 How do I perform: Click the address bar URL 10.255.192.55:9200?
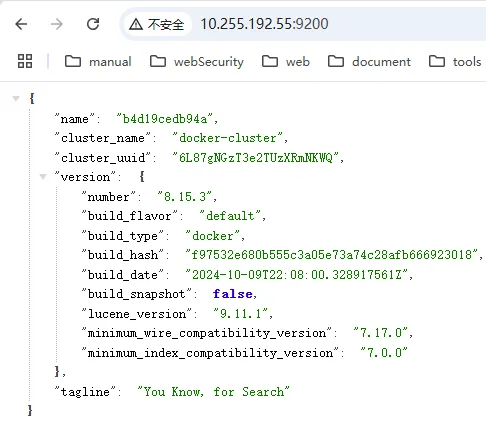(x=264, y=24)
